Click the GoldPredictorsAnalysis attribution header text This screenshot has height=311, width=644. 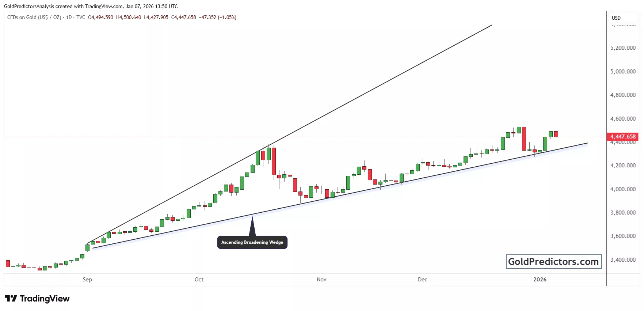91,6
